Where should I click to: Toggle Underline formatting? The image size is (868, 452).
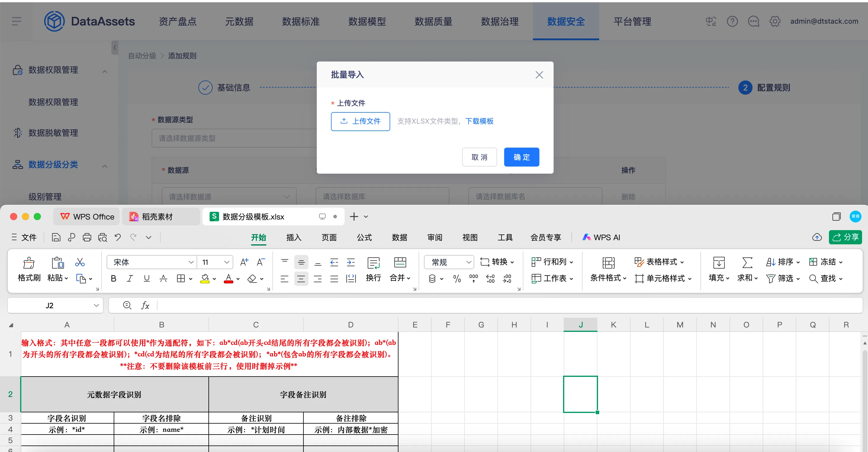(147, 279)
